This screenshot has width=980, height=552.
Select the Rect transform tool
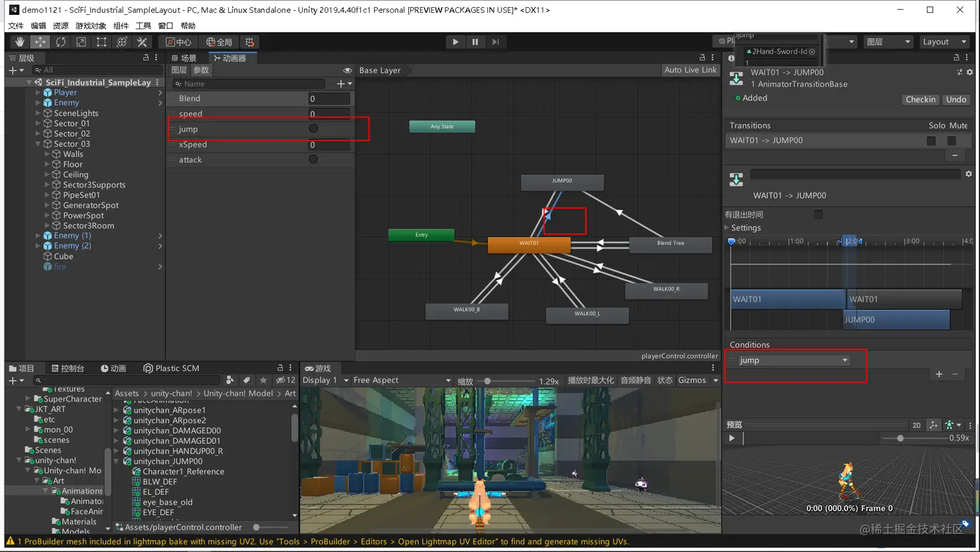point(101,42)
